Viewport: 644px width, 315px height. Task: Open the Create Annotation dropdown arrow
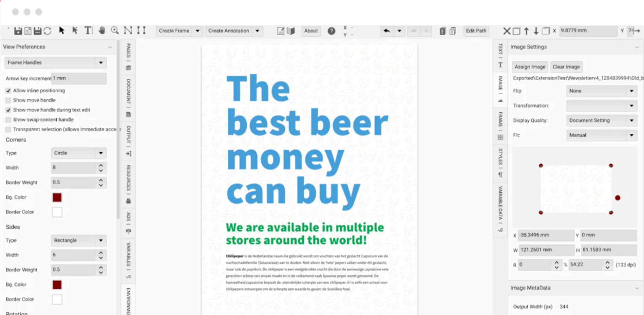pyautogui.click(x=257, y=31)
